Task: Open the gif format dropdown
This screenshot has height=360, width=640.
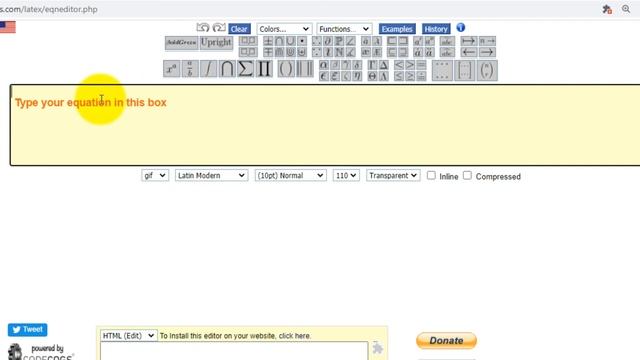Action: point(155,176)
